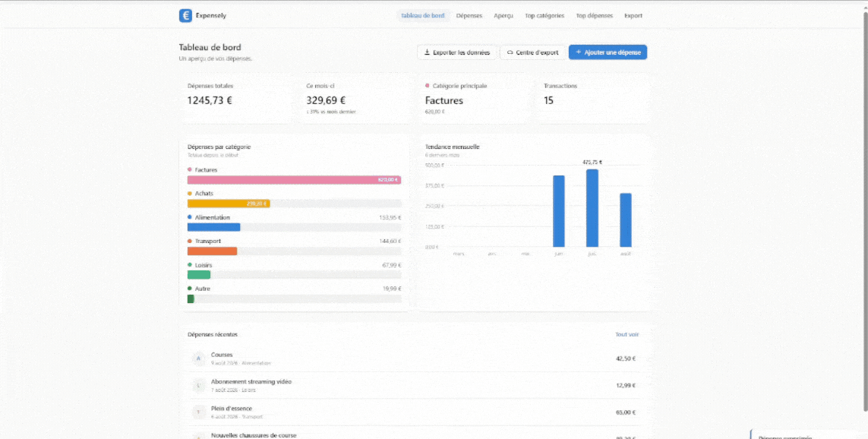Open the Dépenses tab
Screen dimensions: 868x439
coord(469,15)
